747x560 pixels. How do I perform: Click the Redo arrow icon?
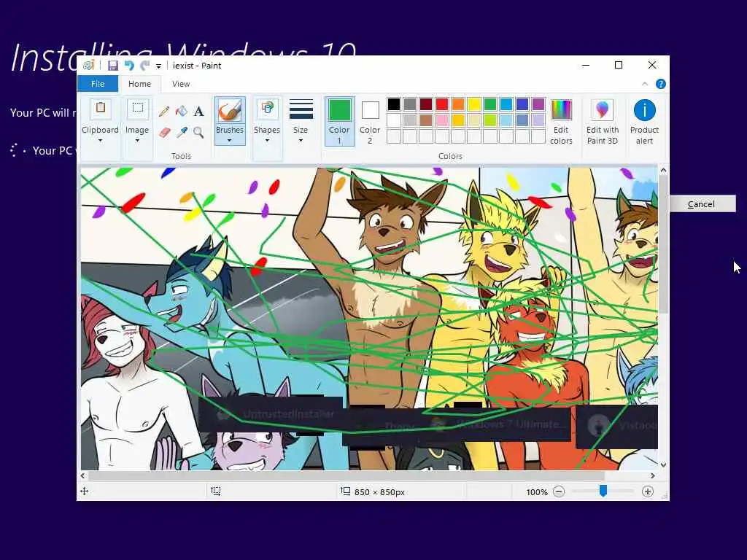[x=145, y=66]
